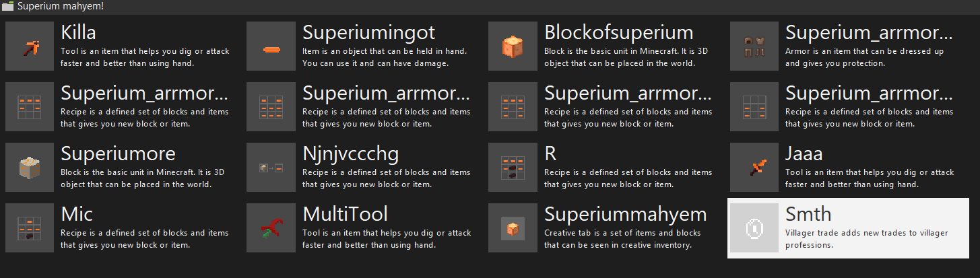
Task: Open the Superium mahyem! folder icon
Action: point(7,6)
